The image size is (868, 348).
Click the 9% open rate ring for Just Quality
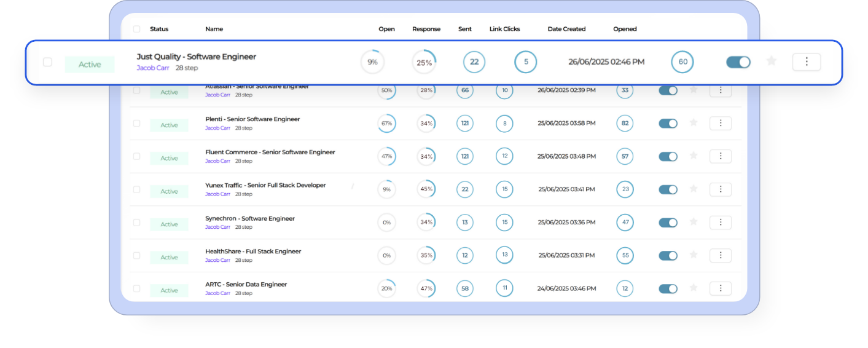[x=372, y=62]
